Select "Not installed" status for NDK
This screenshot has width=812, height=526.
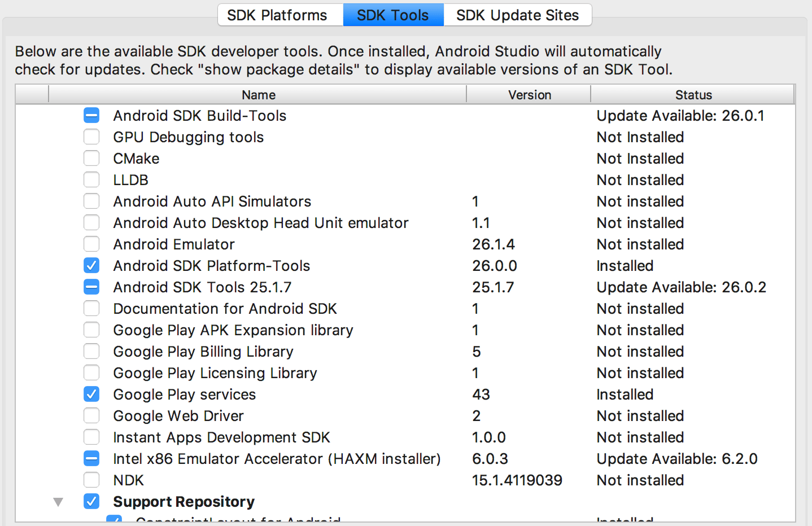pos(640,480)
